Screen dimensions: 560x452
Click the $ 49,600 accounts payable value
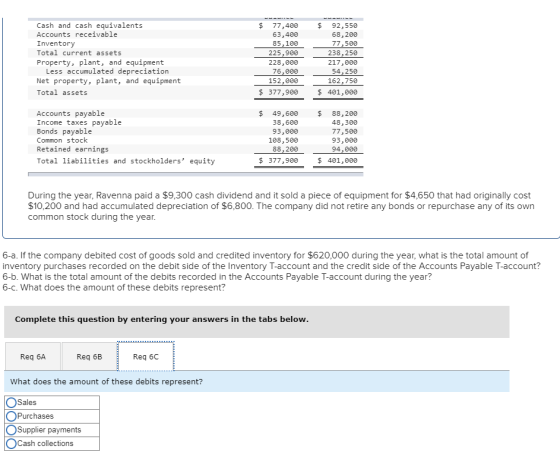(279, 114)
